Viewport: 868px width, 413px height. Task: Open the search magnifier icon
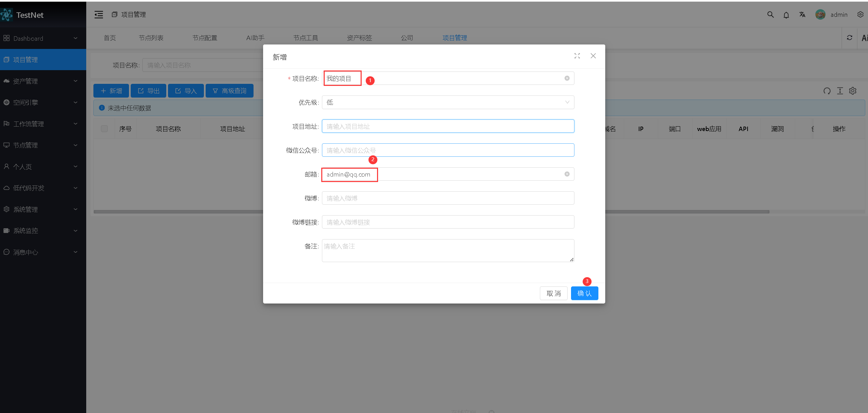click(770, 15)
